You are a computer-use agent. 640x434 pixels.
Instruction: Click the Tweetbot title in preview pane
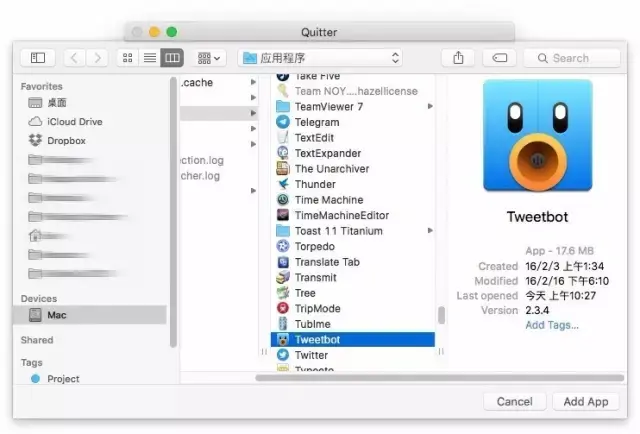538,216
